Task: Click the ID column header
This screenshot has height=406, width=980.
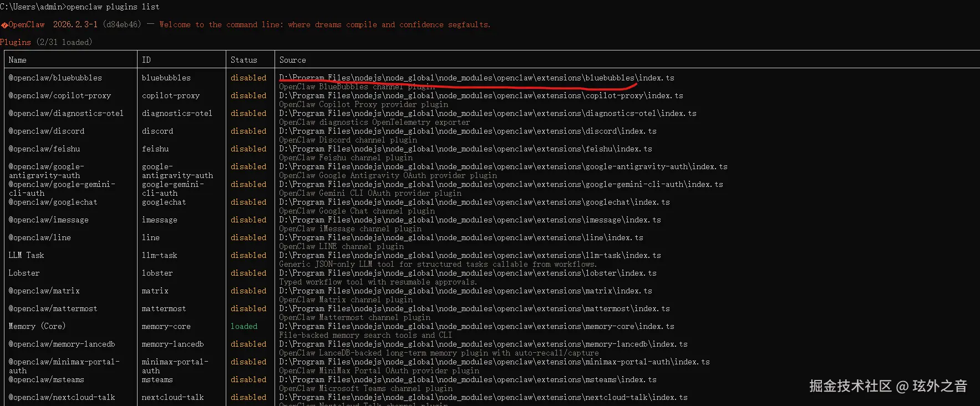Action: click(146, 60)
